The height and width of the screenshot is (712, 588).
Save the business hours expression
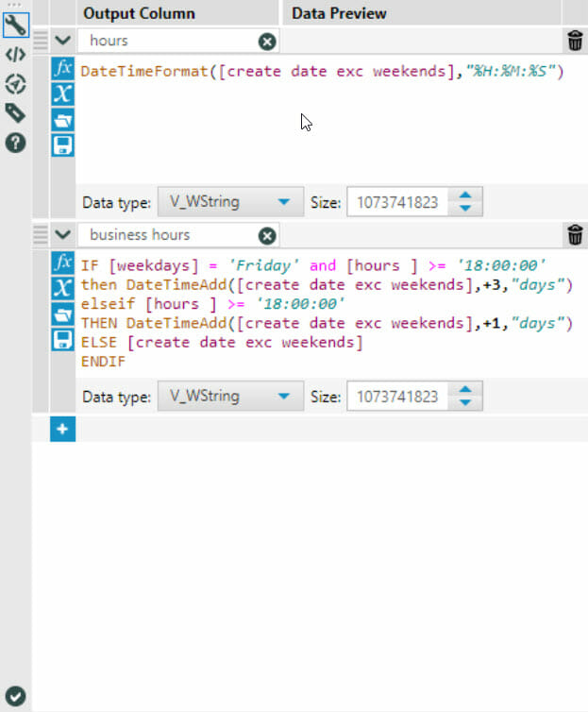[62, 338]
